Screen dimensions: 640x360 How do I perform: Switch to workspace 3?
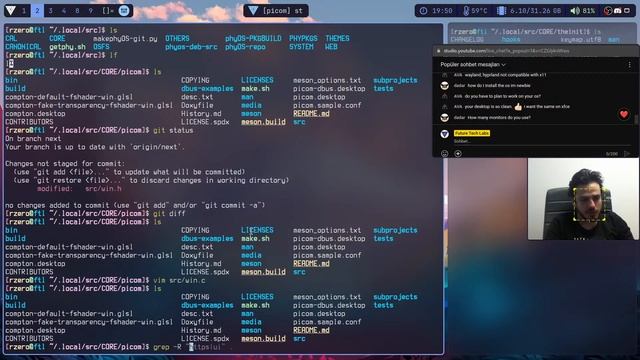[51, 11]
